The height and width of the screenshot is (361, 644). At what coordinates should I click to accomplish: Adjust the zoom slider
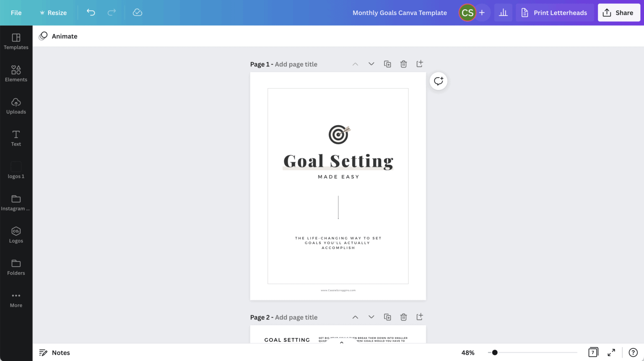point(495,353)
